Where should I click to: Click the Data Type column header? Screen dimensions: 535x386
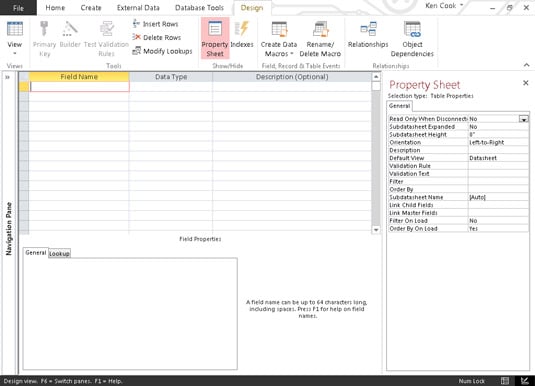tap(171, 77)
